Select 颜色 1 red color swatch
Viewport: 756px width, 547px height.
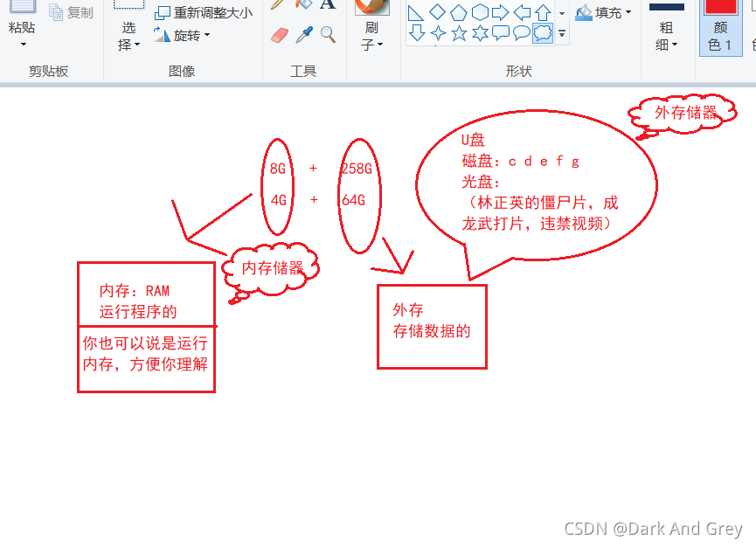pyautogui.click(x=720, y=7)
